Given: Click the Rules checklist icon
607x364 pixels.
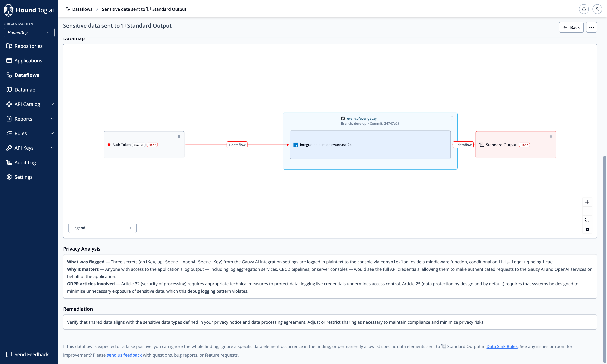Looking at the screenshot, I should coord(9,133).
